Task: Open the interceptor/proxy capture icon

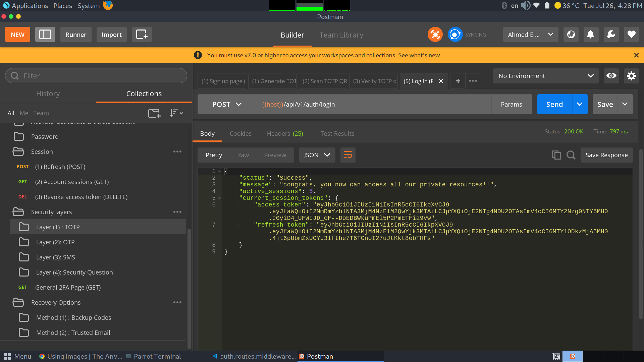Action: click(435, 35)
